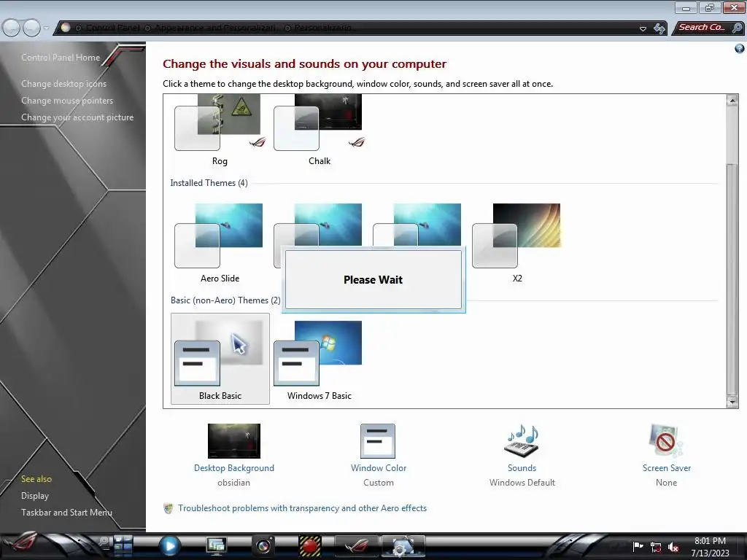Click Appearance and Personalization breadcrumb

tap(217, 28)
